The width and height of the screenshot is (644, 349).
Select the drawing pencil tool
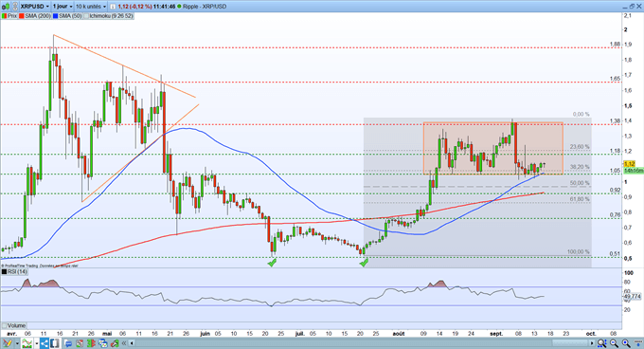pyautogui.click(x=8, y=343)
